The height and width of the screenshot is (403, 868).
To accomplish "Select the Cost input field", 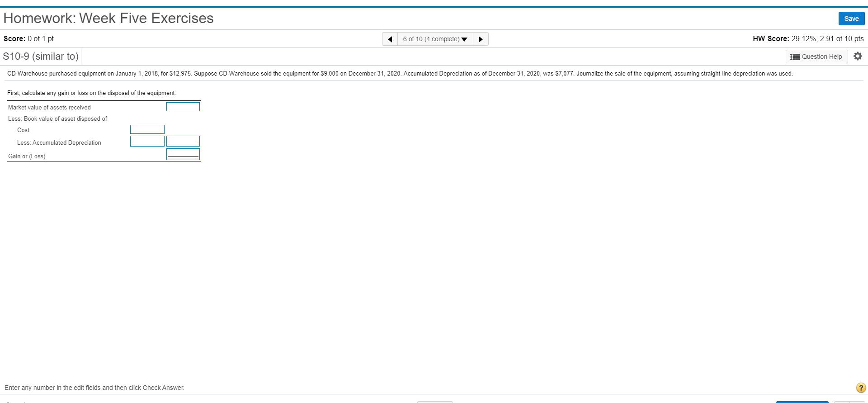I will (x=147, y=129).
